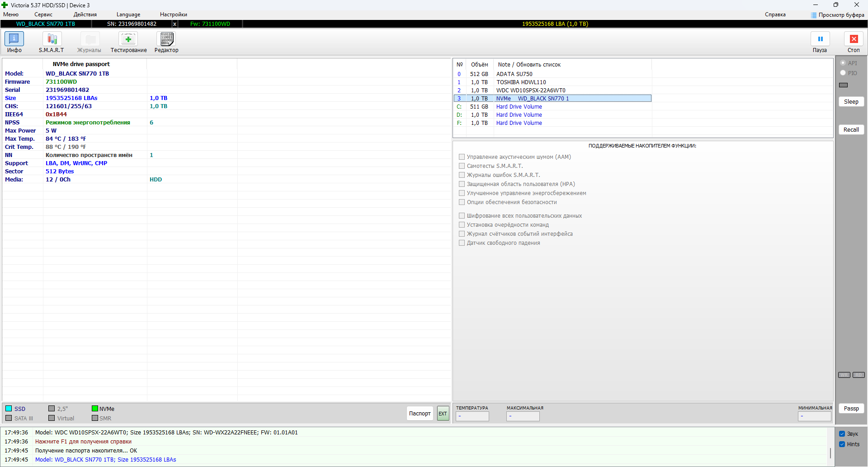Click the log line 'Нажмите F1 для получения справки'

[x=83, y=442]
